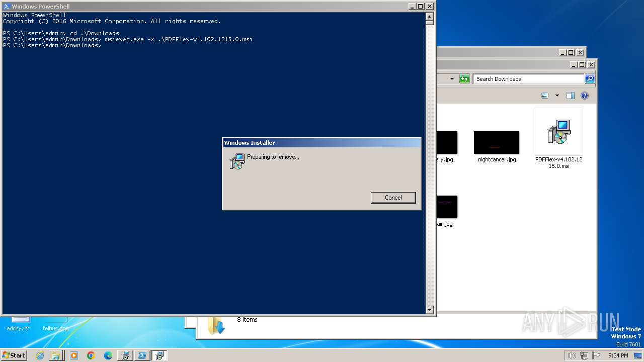Click the nightcancer.jpg file name

[497, 159]
